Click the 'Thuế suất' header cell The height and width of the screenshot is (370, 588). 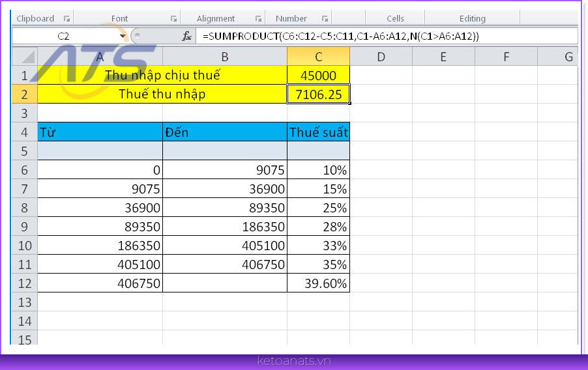click(x=318, y=132)
